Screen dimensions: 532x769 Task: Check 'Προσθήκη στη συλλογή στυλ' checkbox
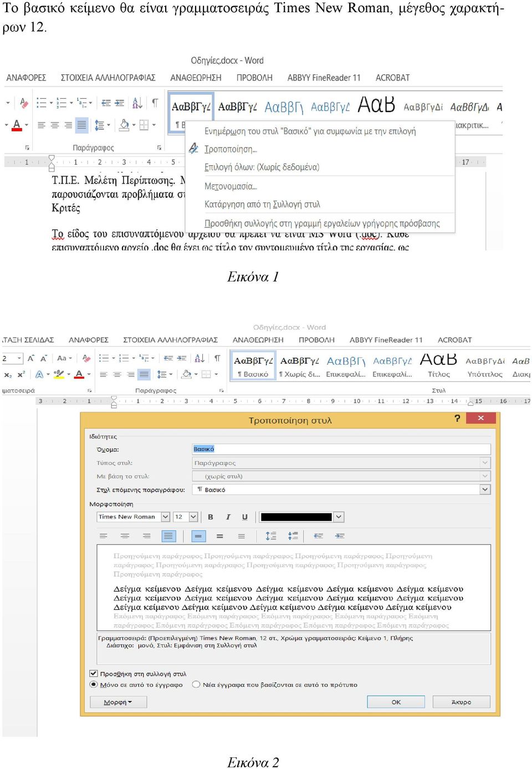[x=94, y=674]
